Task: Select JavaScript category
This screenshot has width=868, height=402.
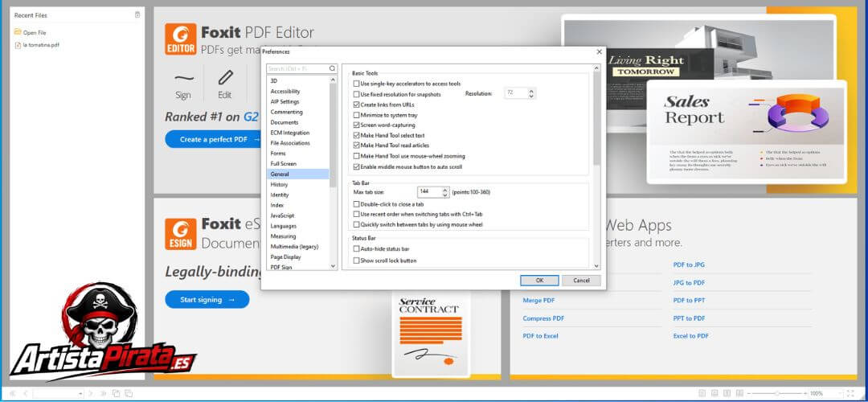Action: (282, 215)
